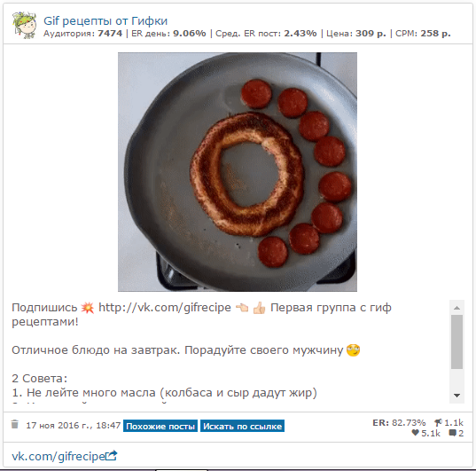Click the comments bubble icon
The width and height of the screenshot is (476, 471).
point(453,433)
